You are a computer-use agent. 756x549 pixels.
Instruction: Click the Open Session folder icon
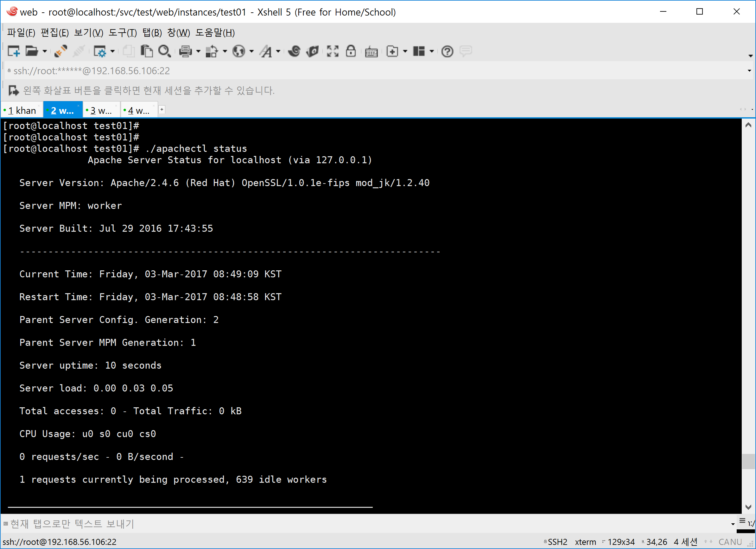coord(32,51)
